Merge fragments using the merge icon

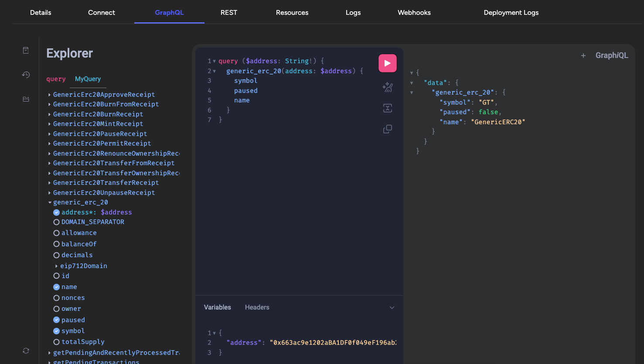pyautogui.click(x=387, y=108)
